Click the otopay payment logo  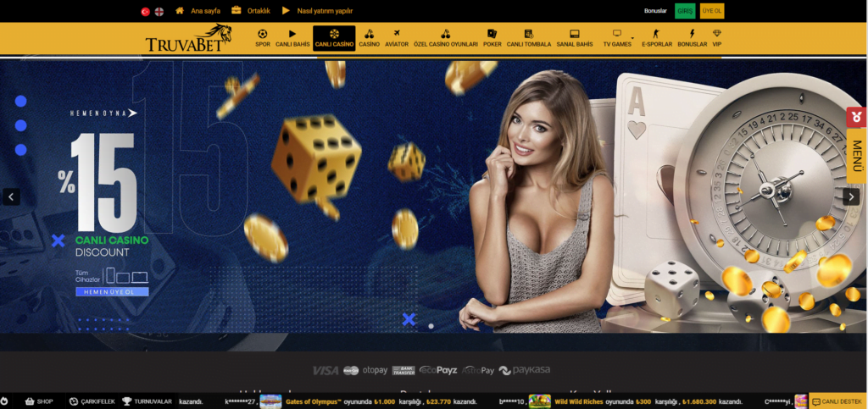pyautogui.click(x=376, y=370)
